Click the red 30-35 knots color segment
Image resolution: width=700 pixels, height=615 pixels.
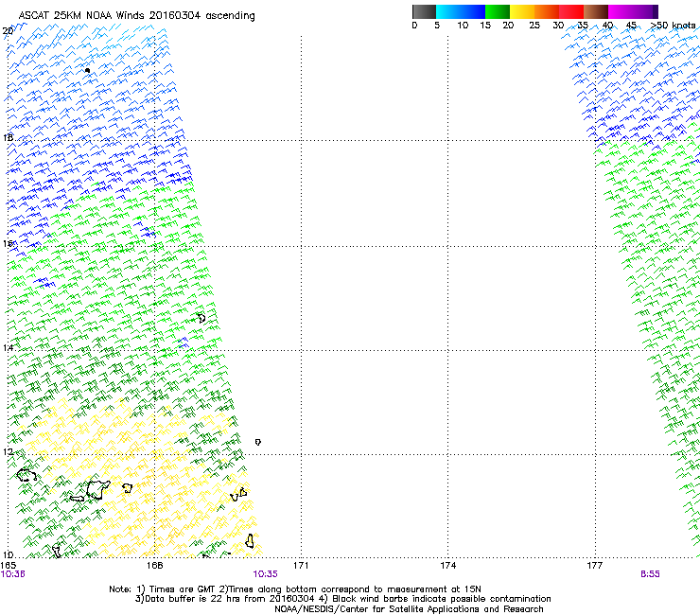point(571,11)
